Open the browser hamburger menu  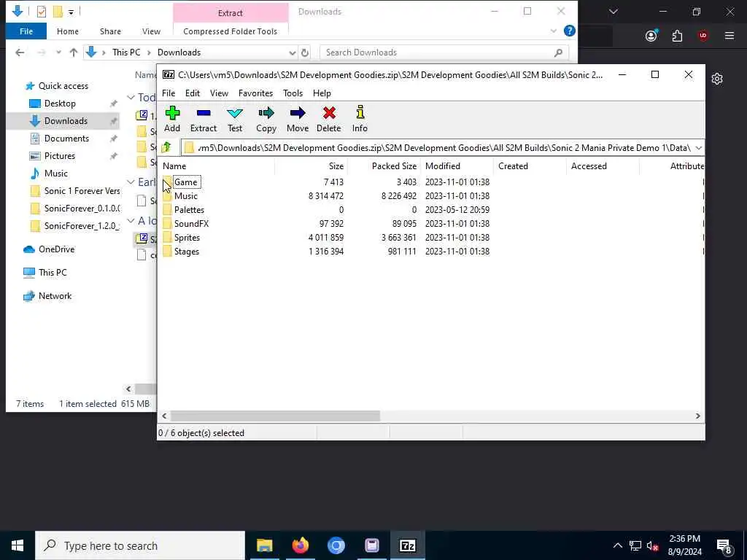(729, 36)
